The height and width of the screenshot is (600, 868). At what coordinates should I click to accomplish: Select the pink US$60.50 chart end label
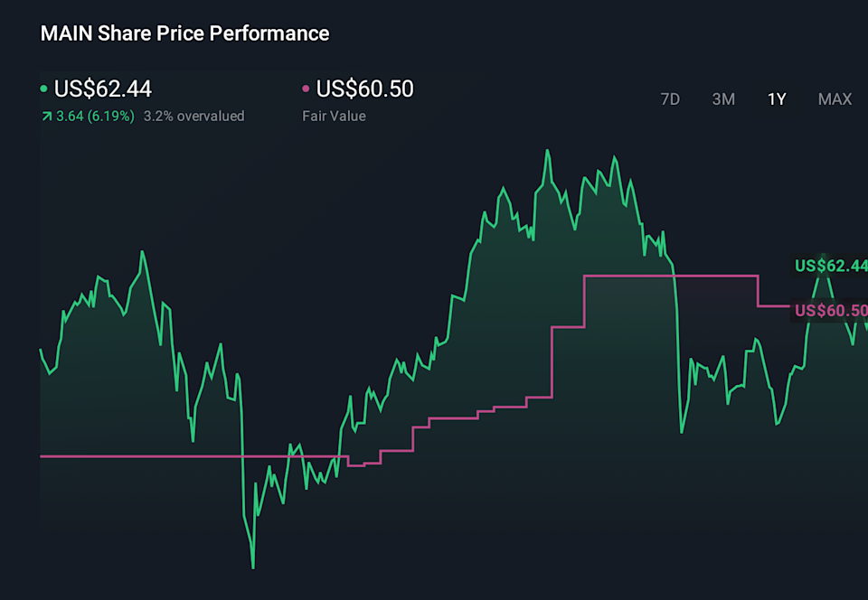click(x=830, y=312)
